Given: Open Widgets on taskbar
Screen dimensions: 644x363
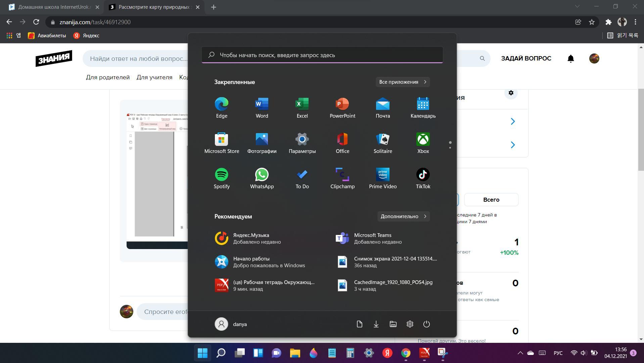Looking at the screenshot, I should point(258,353).
